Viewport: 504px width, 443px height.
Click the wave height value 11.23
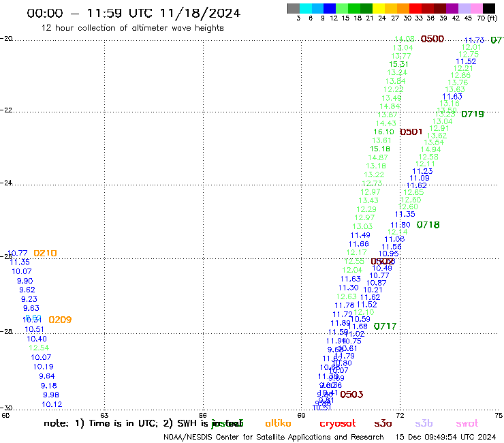coord(422,172)
